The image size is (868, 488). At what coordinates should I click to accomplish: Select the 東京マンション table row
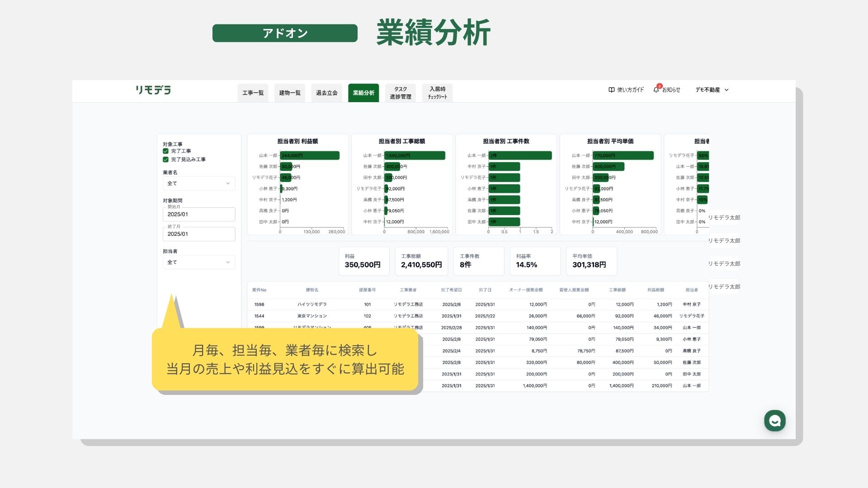[312, 316]
